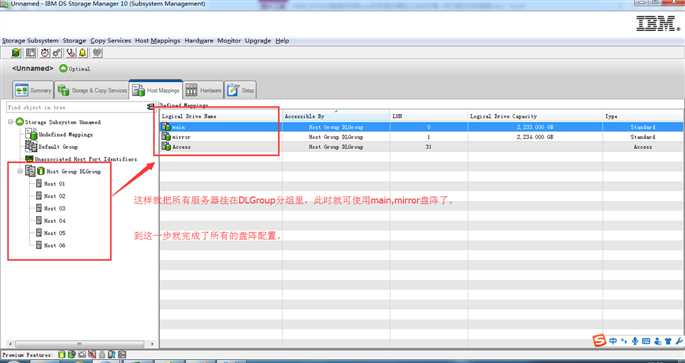Open the Host Mappings menu
This screenshot has width=685, height=363.
tap(157, 41)
